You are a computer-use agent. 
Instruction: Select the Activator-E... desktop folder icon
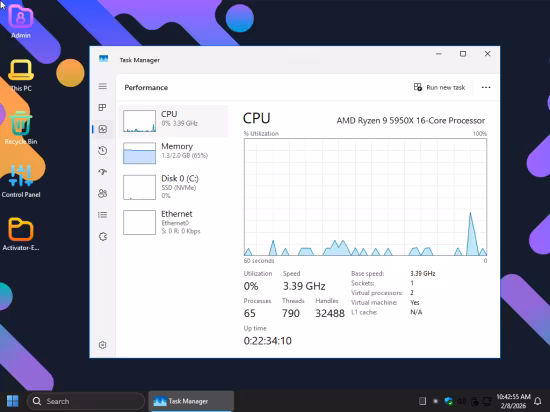[x=21, y=234]
